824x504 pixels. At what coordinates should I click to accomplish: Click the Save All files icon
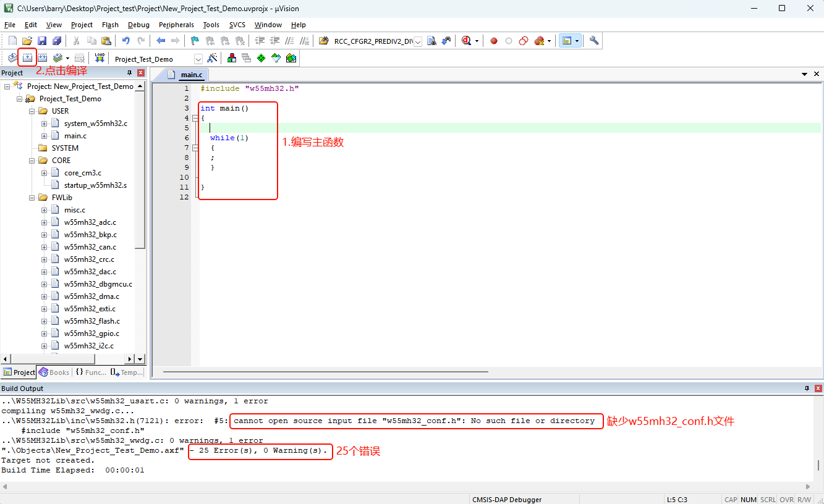57,41
